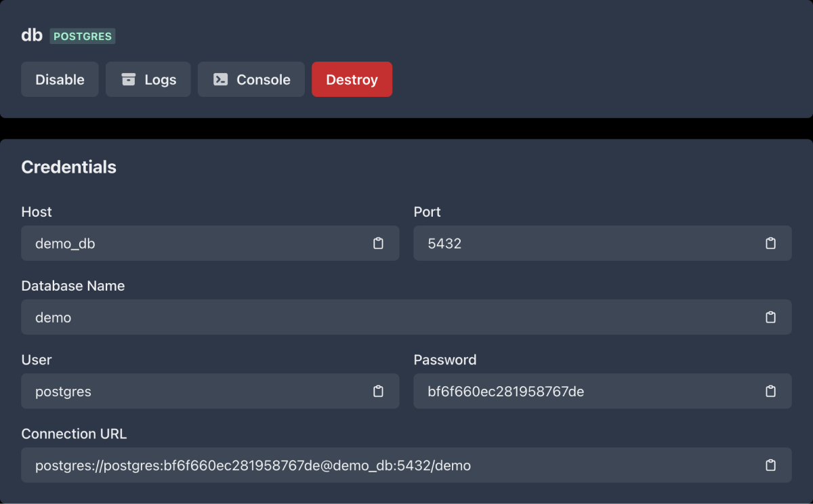Copy the User value to clipboard

click(378, 391)
